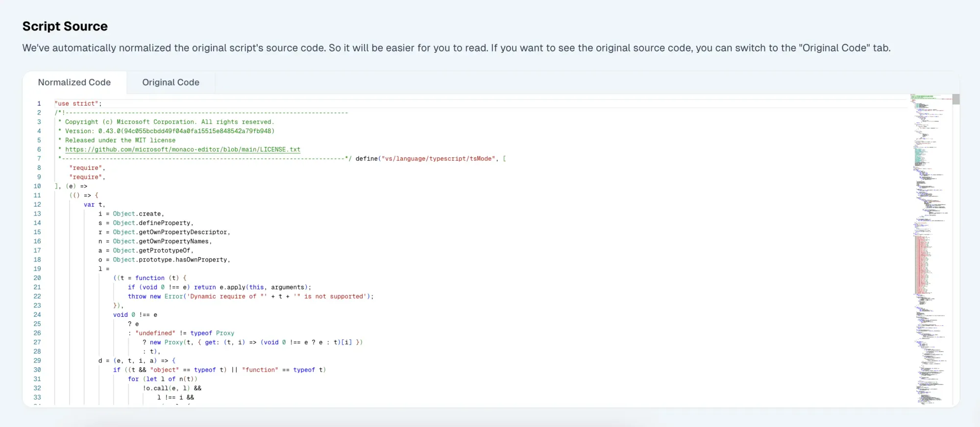Image resolution: width=980 pixels, height=427 pixels.
Task: Click the 'var t,' declaration line
Action: click(95, 205)
